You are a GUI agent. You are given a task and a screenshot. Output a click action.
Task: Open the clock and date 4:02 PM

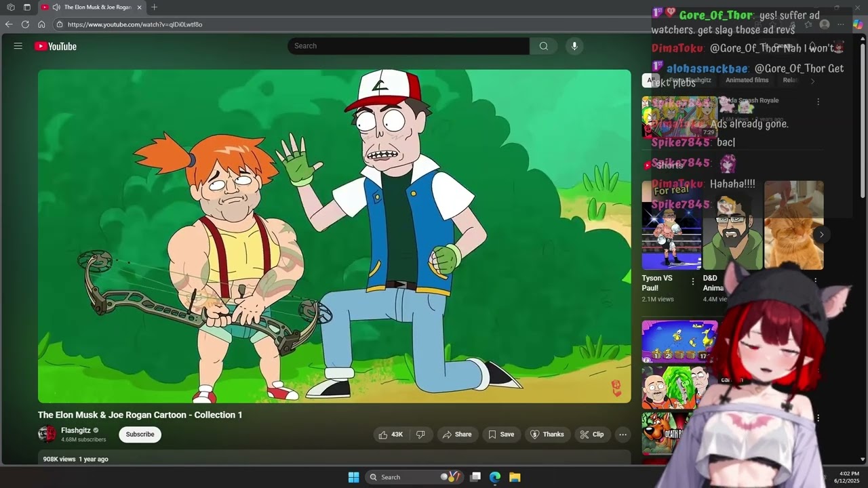pyautogui.click(x=848, y=477)
